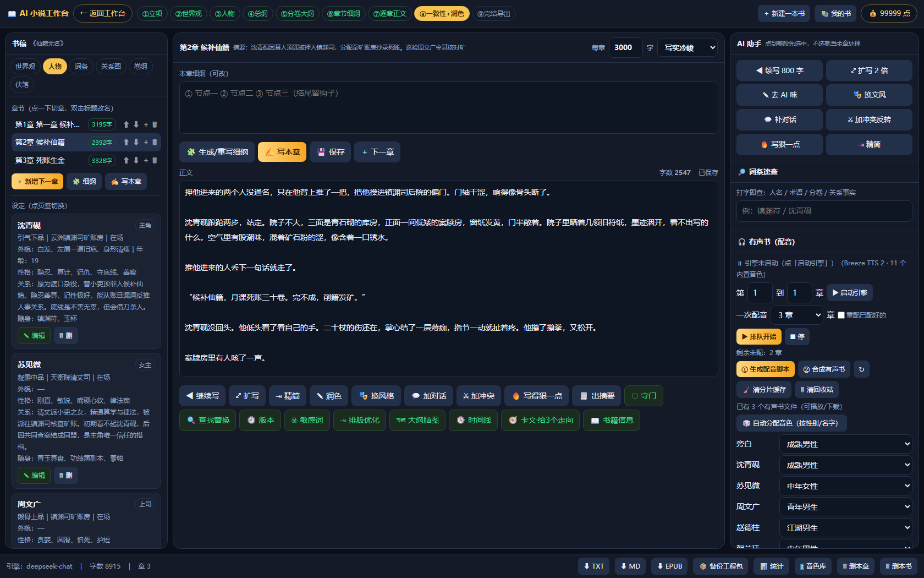Screen dimensions: 924x578
Task: Click 返回工作台 button
Action: 103,13
